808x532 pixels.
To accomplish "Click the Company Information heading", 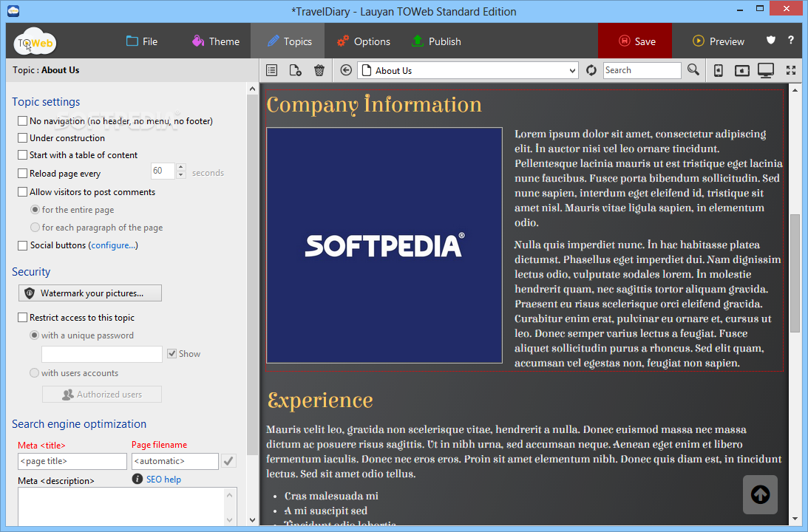I will click(x=374, y=104).
